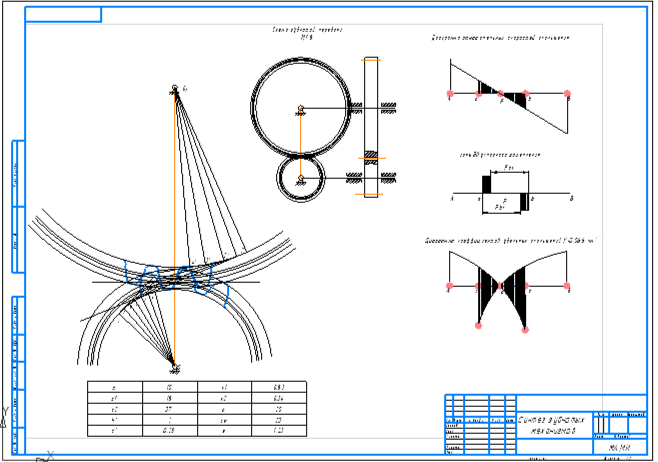The width and height of the screenshot is (658, 462).
Task: Click the lower pivot center of meshing drawing
Action: 175,368
